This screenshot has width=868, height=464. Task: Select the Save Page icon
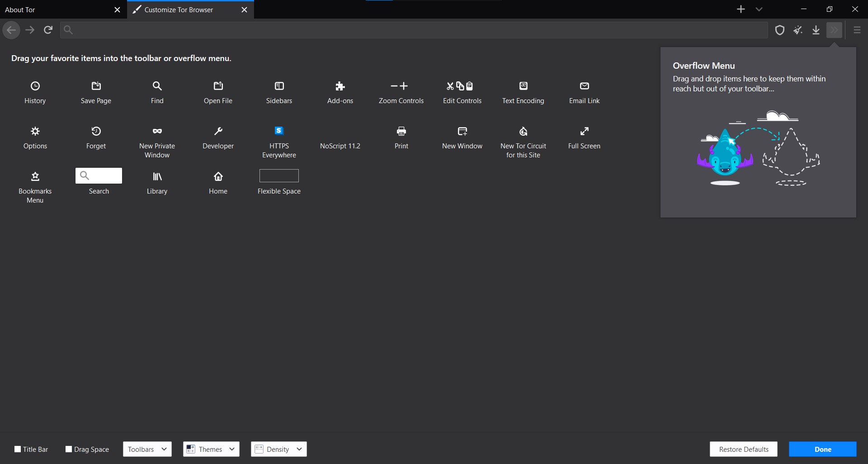[x=96, y=86]
